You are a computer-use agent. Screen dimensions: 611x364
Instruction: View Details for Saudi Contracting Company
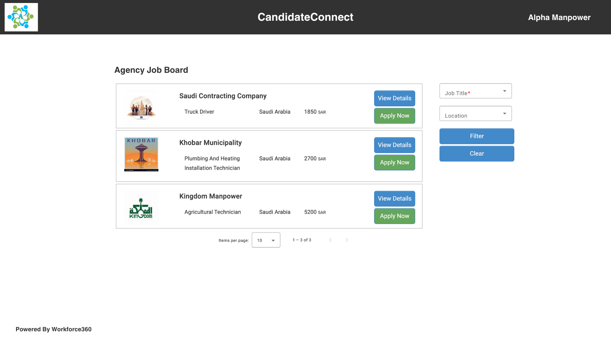[394, 98]
